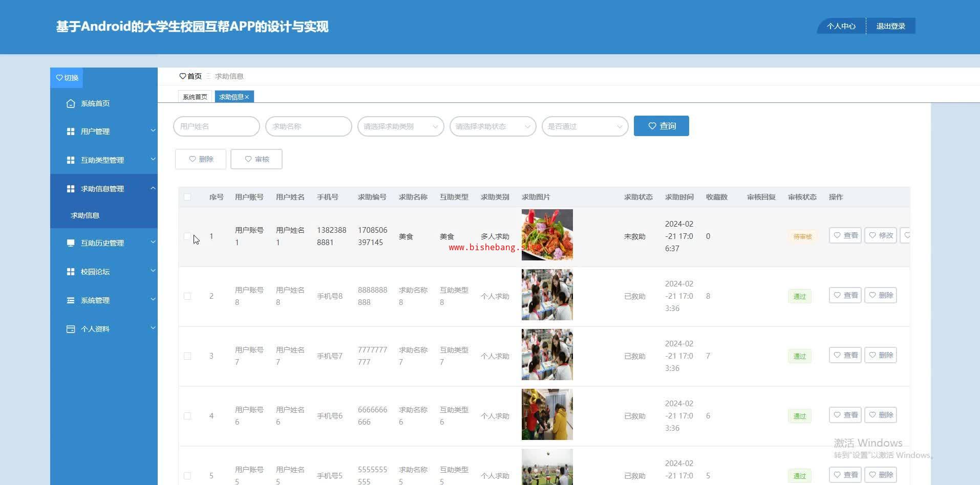Click the monitor icon next to 互助历史管理
980x485 pixels.
click(71, 243)
